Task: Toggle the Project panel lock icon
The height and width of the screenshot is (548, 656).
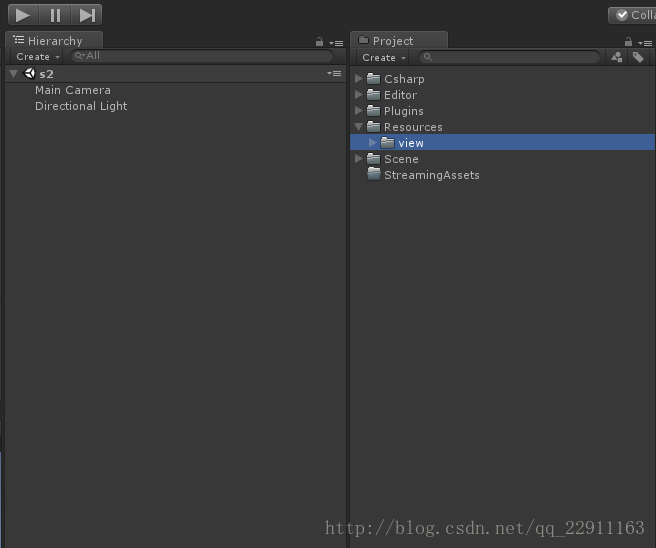Action: tap(628, 42)
